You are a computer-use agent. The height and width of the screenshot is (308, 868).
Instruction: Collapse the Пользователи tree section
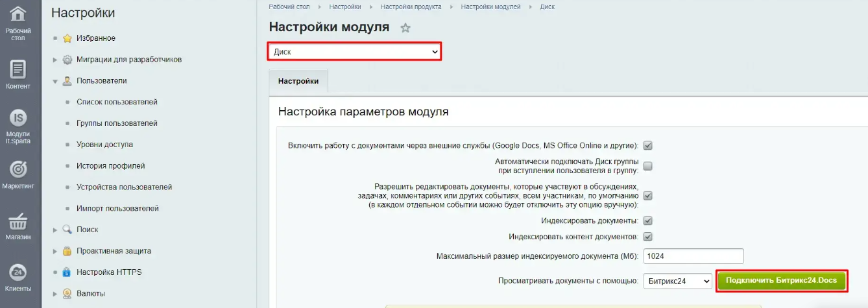tap(55, 82)
